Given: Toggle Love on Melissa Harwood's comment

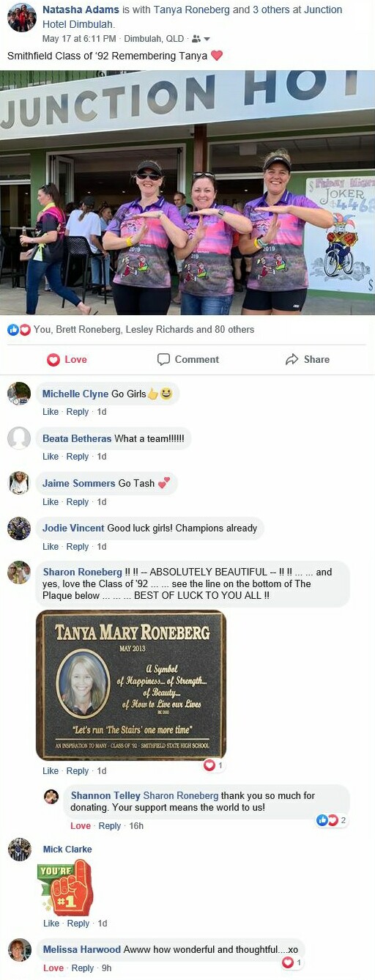Looking at the screenshot, I should click(53, 968).
